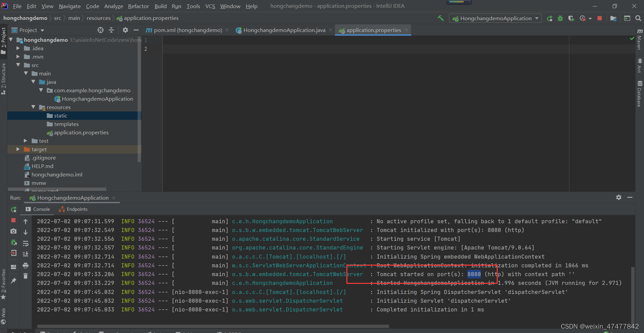Click the Dump Threads camera icon
This screenshot has width=644, height=333.
[x=13, y=231]
